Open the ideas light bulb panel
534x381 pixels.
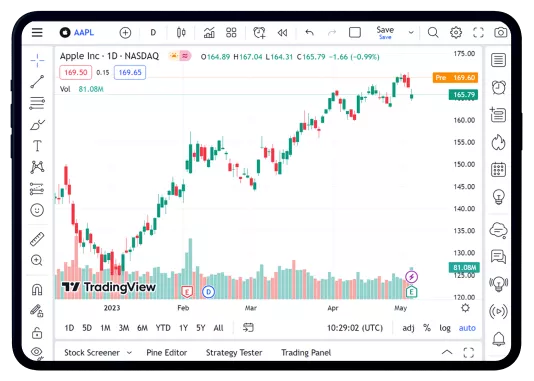[499, 197]
